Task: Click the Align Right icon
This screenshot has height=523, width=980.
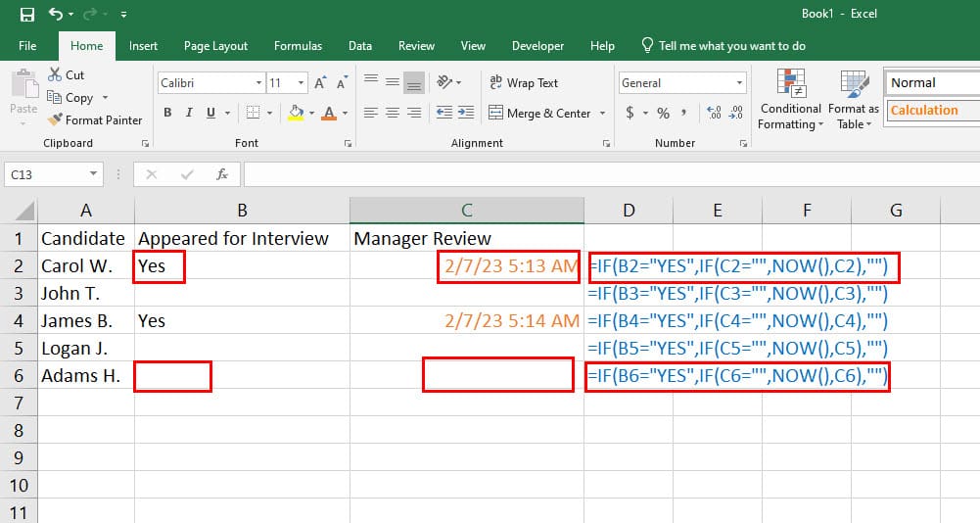Action: pos(414,113)
